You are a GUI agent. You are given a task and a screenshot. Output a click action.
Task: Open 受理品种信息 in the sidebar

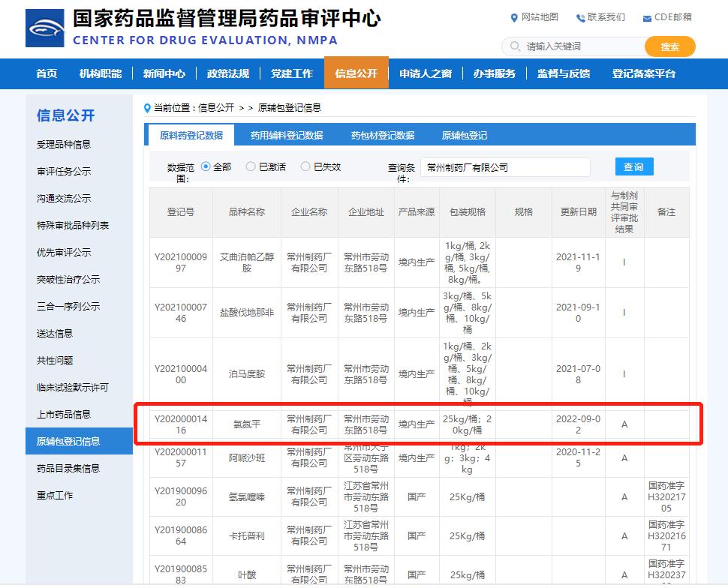(64, 144)
